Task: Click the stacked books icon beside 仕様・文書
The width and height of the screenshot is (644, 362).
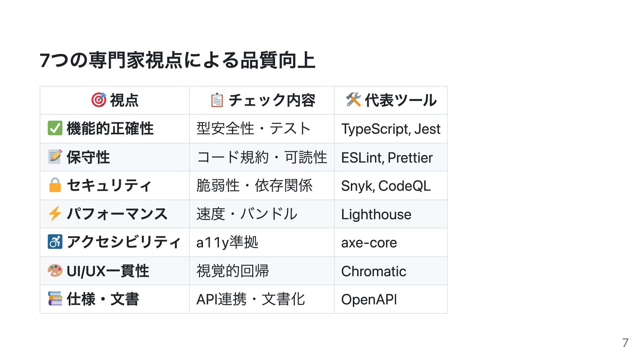Action: (x=55, y=299)
